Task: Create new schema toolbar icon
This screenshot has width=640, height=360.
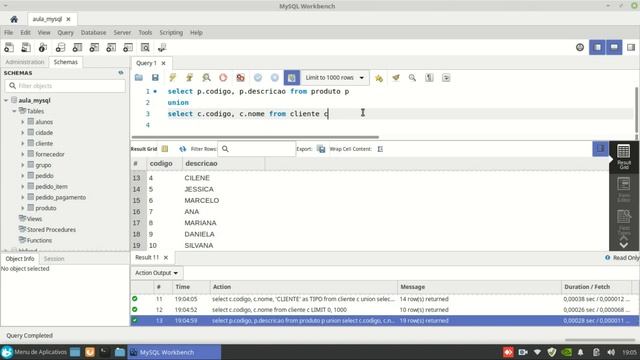Action: point(60,47)
